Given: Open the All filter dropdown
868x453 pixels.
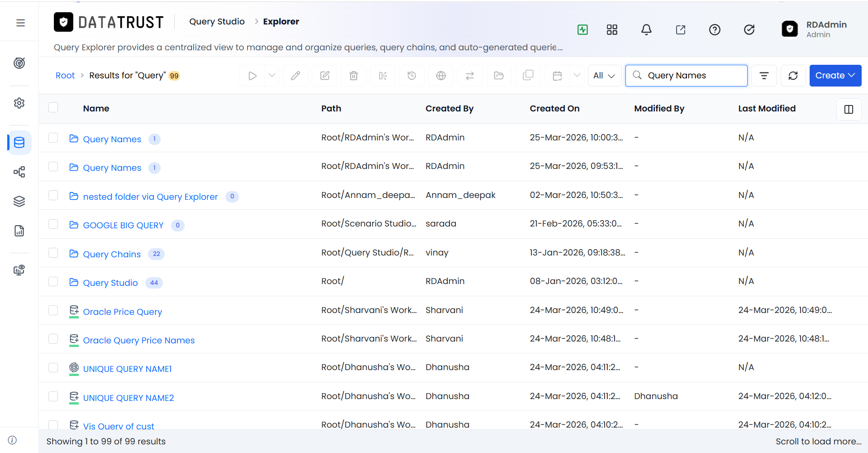Looking at the screenshot, I should coord(604,76).
